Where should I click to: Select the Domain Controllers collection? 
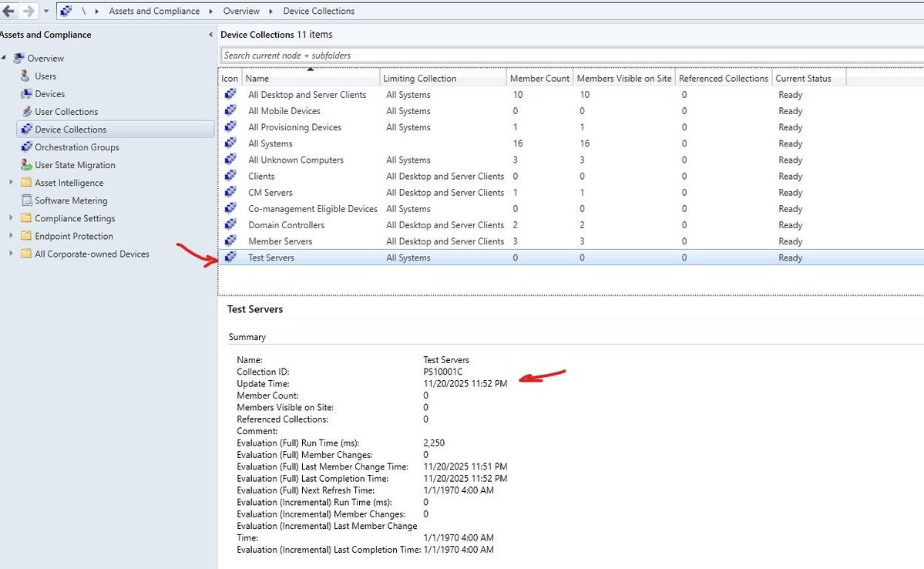coord(286,224)
